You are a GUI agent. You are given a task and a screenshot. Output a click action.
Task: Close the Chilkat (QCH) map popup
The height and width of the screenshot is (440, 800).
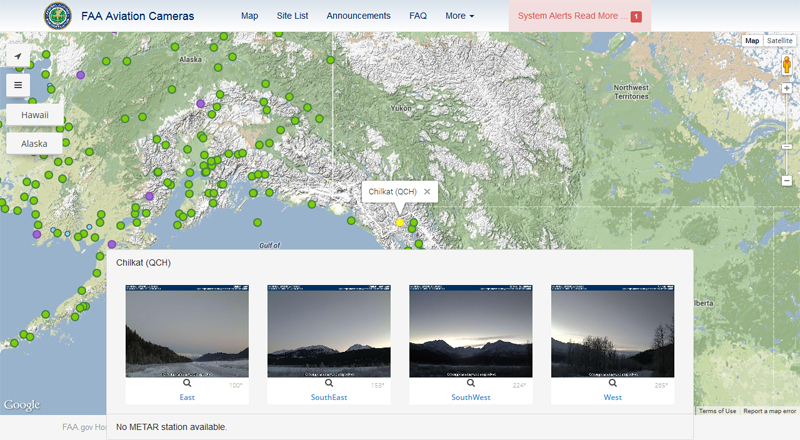click(427, 191)
